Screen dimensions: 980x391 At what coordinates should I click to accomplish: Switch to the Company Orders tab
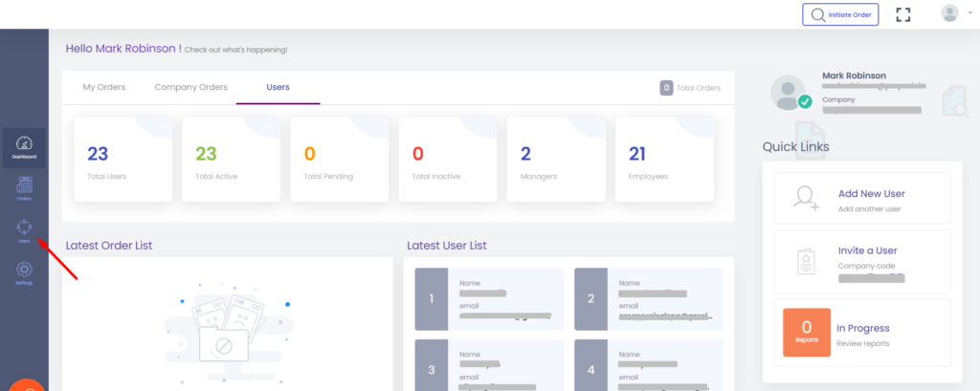tap(191, 87)
